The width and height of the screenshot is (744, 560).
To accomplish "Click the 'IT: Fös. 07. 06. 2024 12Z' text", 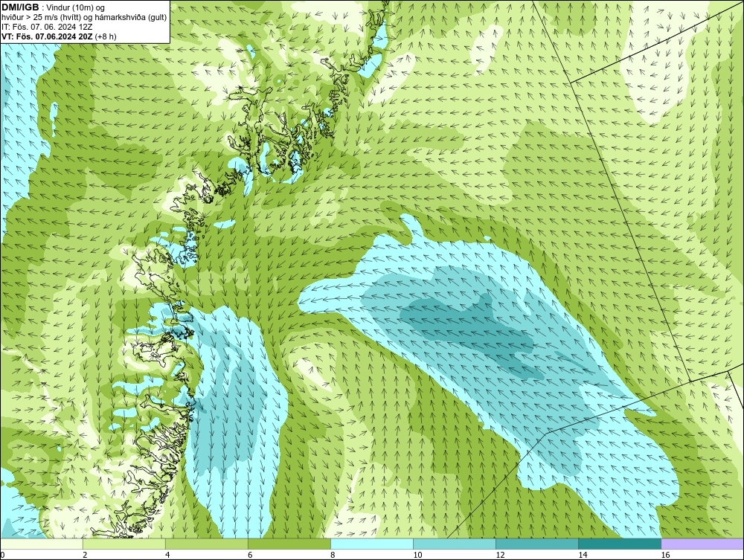I will pos(47,27).
